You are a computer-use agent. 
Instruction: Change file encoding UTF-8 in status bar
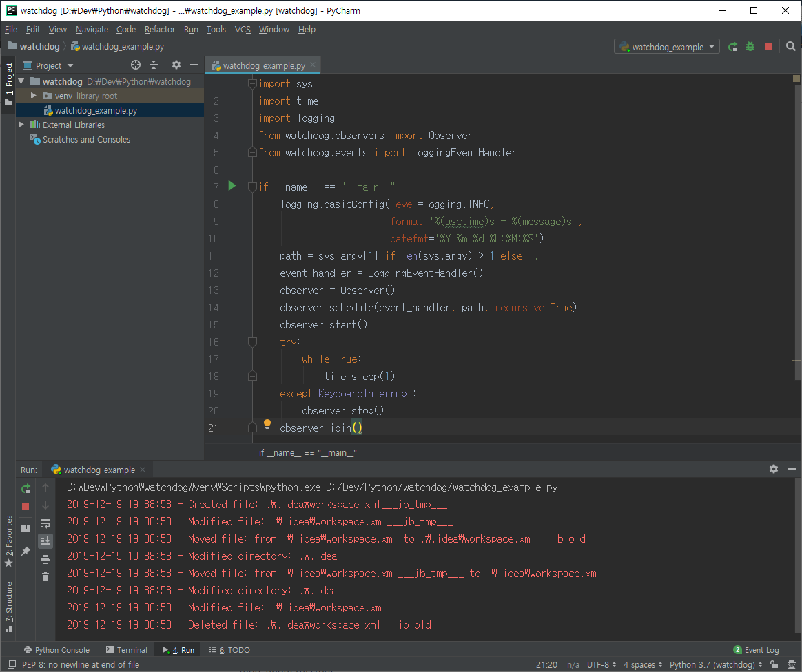tap(601, 664)
